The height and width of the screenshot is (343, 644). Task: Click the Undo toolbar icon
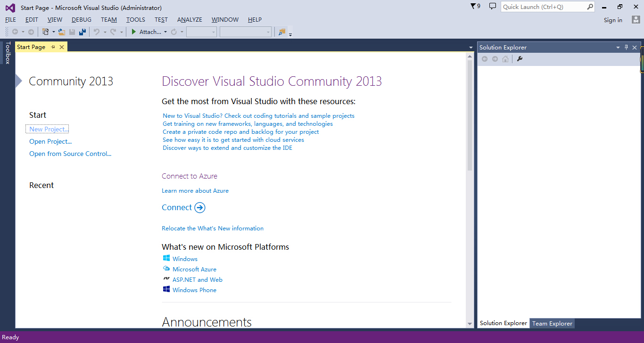97,32
